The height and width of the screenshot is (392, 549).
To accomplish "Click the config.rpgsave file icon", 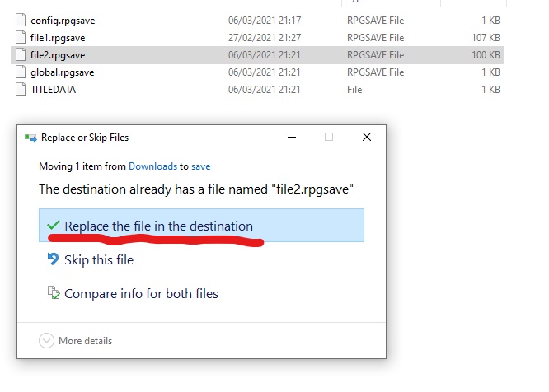I will pyautogui.click(x=22, y=20).
